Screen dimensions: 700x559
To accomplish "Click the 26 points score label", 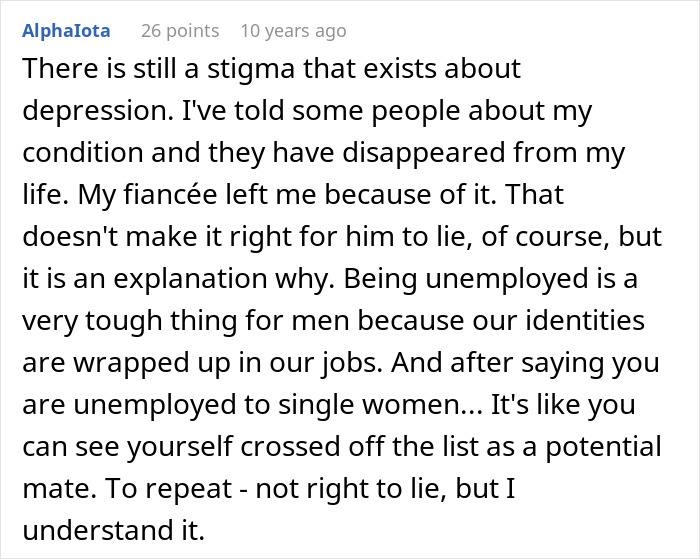I will click(180, 31).
